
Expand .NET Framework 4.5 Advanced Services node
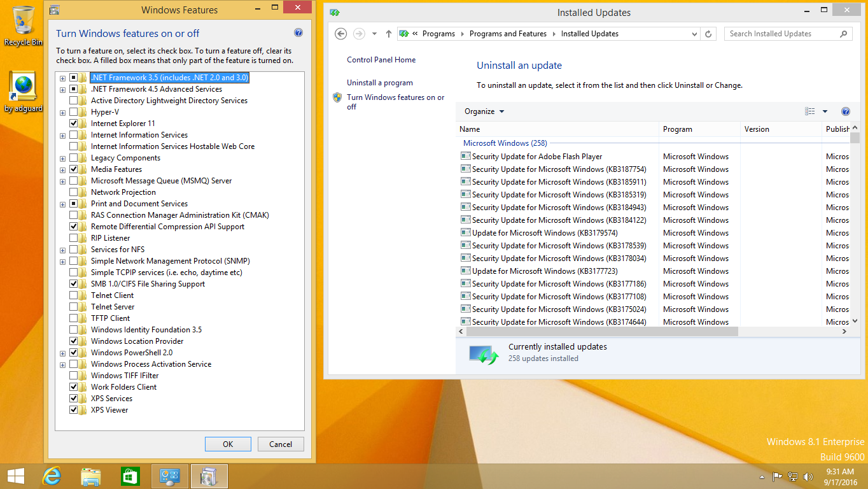pyautogui.click(x=63, y=90)
